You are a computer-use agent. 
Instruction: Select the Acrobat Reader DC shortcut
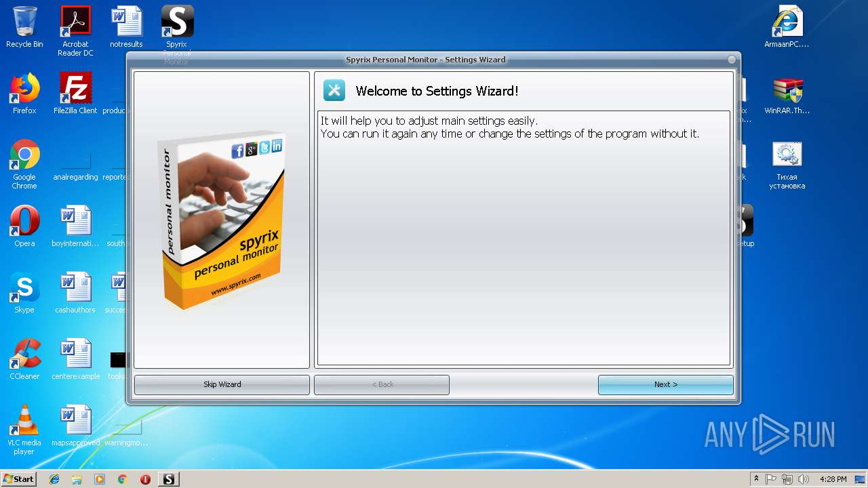pos(75,31)
